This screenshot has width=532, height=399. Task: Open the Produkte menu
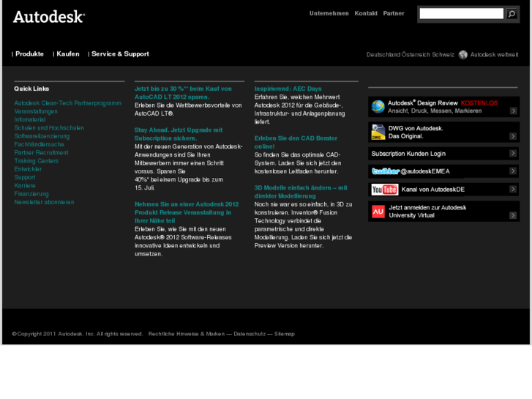(29, 54)
